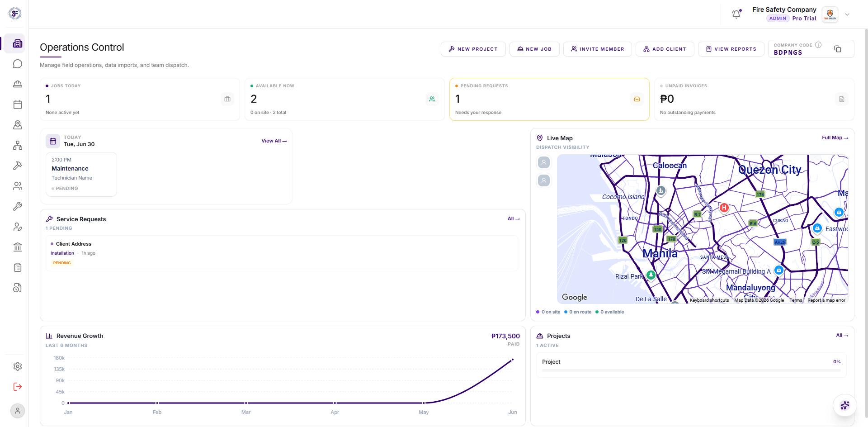Click the ADMIN role badge

point(778,19)
